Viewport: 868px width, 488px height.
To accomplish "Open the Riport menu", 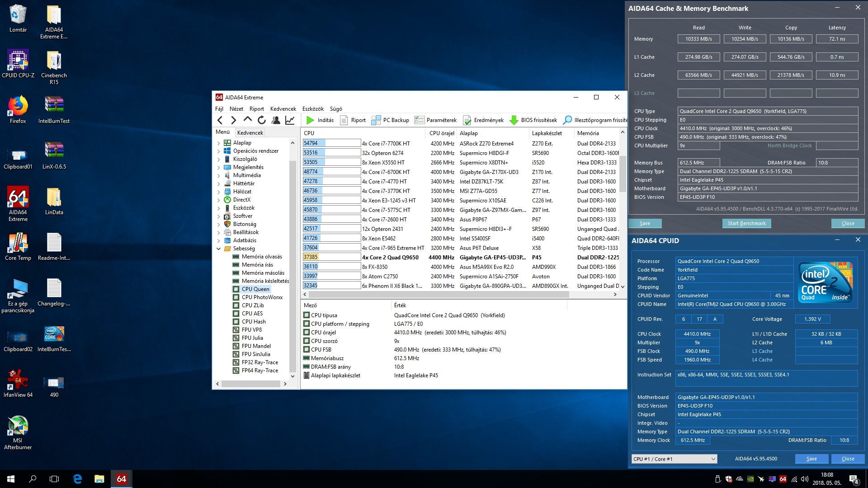I will coord(256,109).
